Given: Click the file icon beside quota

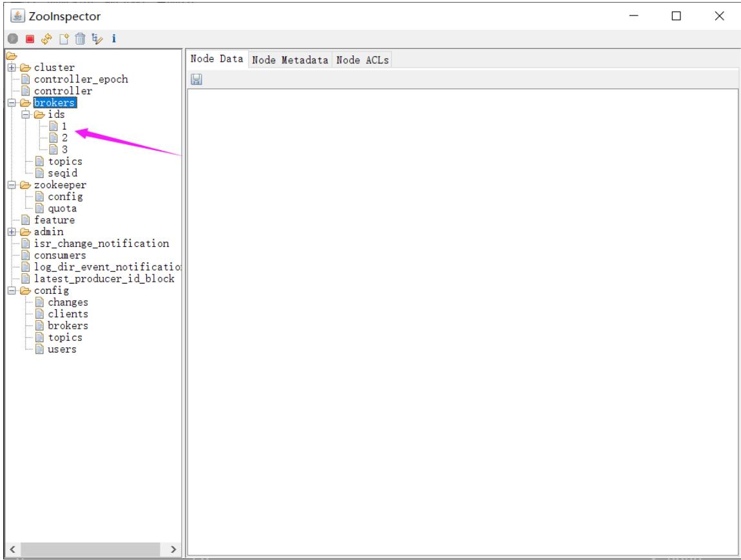Looking at the screenshot, I should point(40,208).
